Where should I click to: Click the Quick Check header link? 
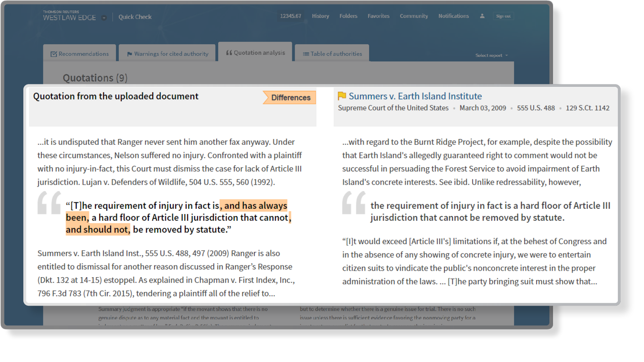pos(135,17)
